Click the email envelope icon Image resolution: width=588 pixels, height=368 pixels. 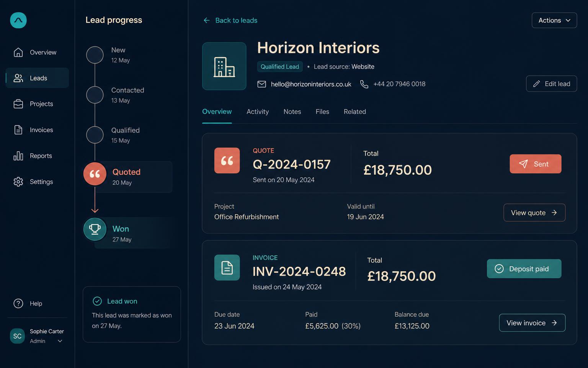click(262, 84)
